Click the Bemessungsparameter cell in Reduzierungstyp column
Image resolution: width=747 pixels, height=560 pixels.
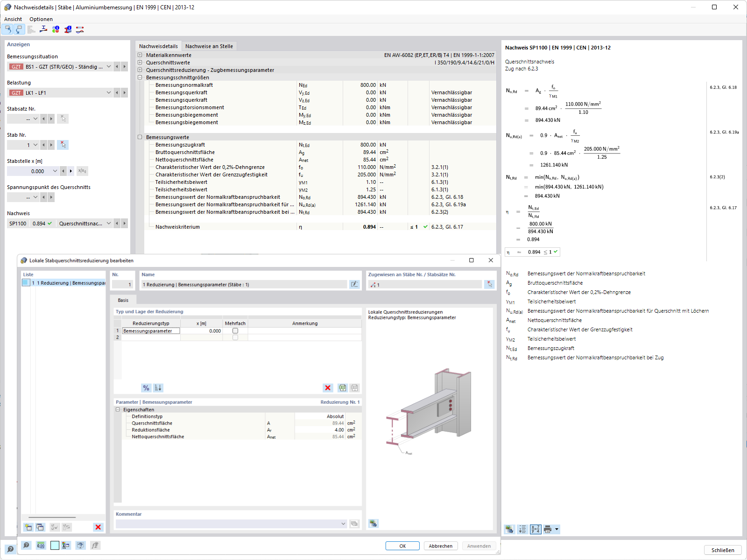[x=151, y=331]
